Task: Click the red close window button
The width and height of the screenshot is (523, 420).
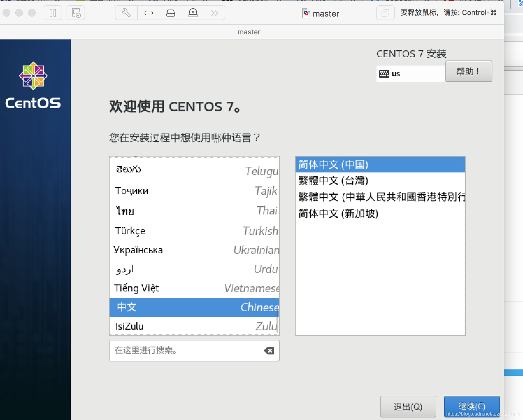Action: pos(6,13)
